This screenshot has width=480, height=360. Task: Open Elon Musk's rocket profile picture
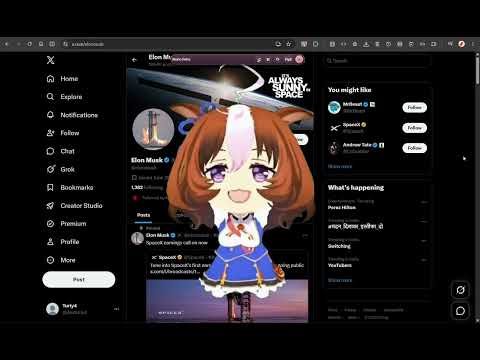tap(153, 129)
